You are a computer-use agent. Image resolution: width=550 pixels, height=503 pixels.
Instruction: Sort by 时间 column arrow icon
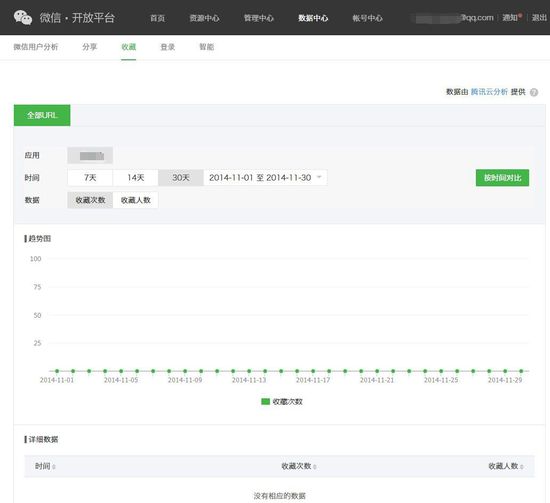[x=54, y=467]
